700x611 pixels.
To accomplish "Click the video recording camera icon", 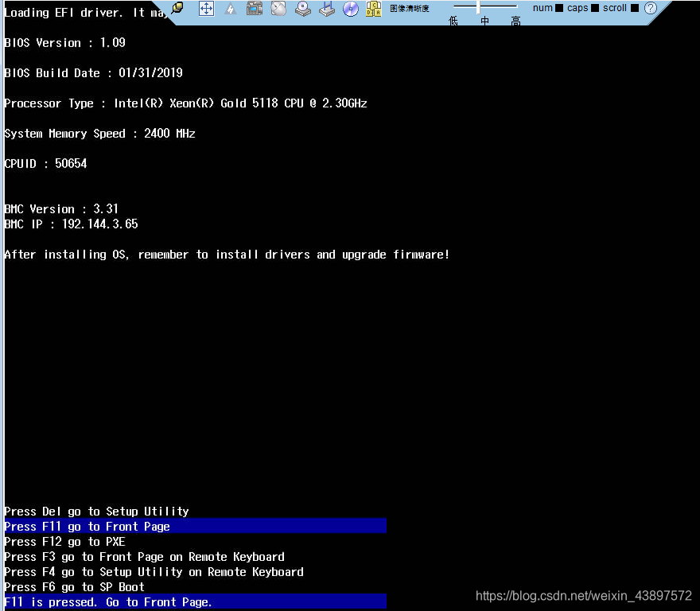I will [255, 9].
